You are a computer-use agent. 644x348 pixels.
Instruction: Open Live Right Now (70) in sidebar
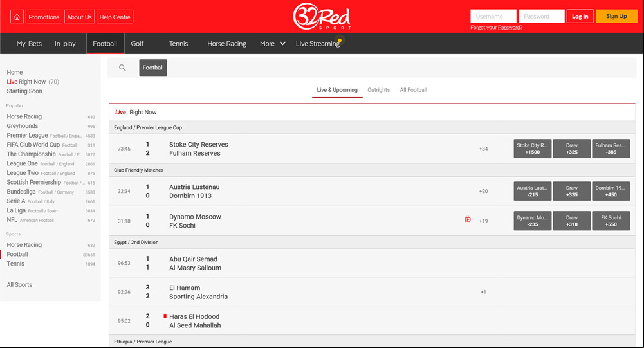[33, 82]
